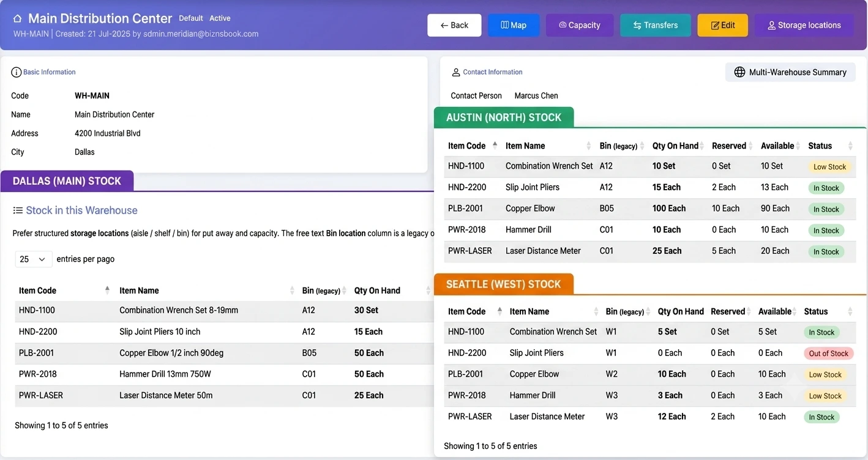Sort Dallas stock table by Item Code
868x460 pixels.
[x=107, y=290]
